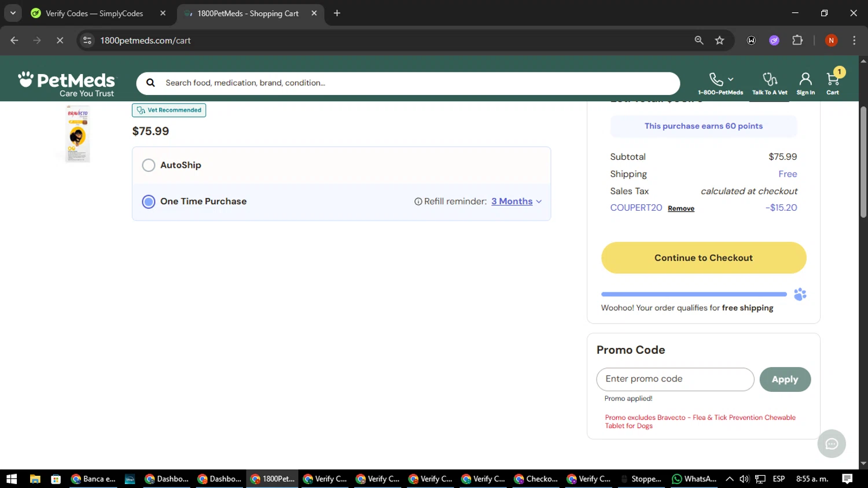Open File Explorer from taskbar
This screenshot has width=868, height=488.
coord(35,479)
